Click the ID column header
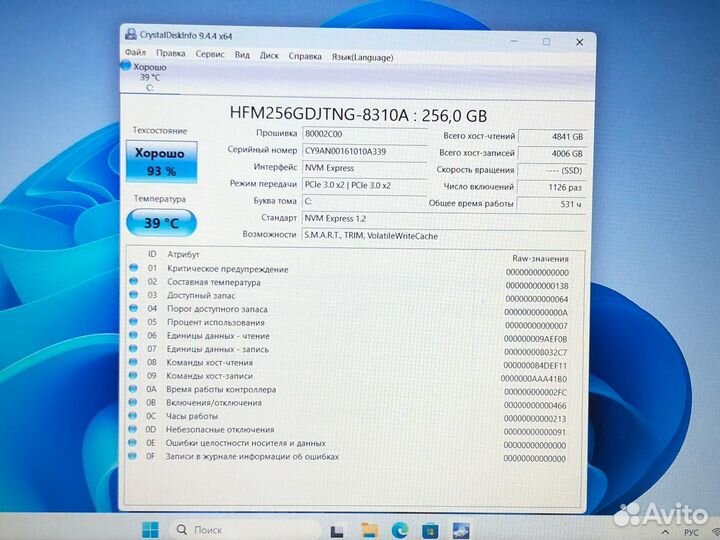 point(152,254)
